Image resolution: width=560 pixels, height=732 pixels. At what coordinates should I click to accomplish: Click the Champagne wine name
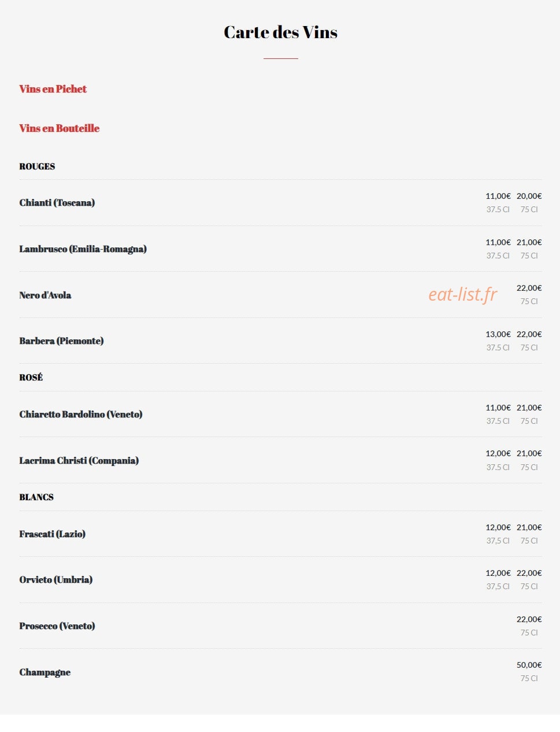click(x=44, y=672)
